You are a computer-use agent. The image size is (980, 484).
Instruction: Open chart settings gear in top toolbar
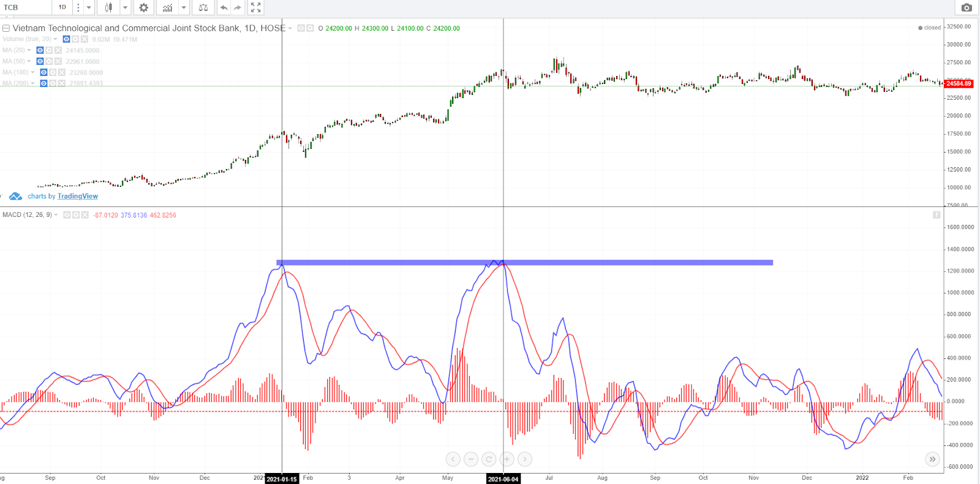point(144,7)
